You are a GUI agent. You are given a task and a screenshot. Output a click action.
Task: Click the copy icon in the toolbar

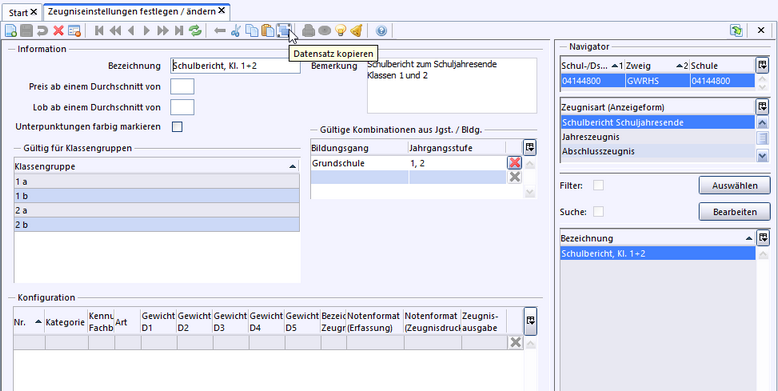pos(252,31)
